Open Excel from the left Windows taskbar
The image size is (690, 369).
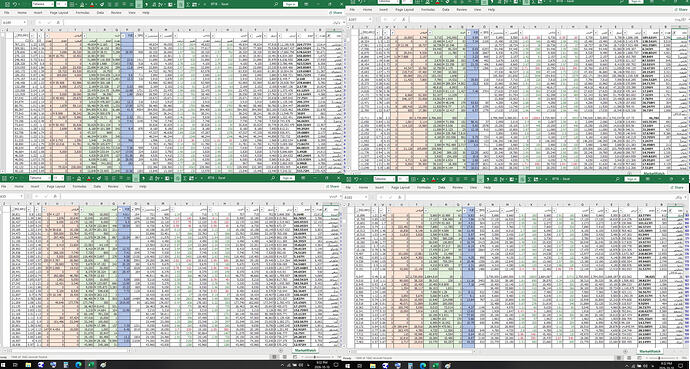pos(91,365)
